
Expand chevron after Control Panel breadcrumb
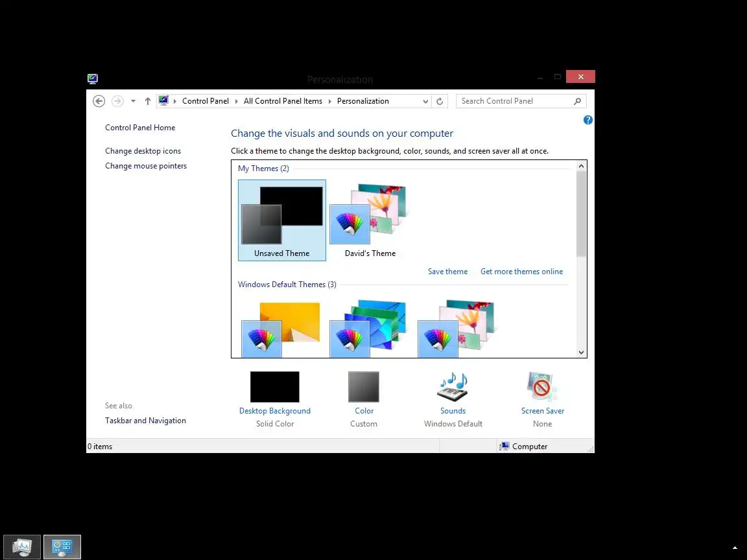(236, 101)
